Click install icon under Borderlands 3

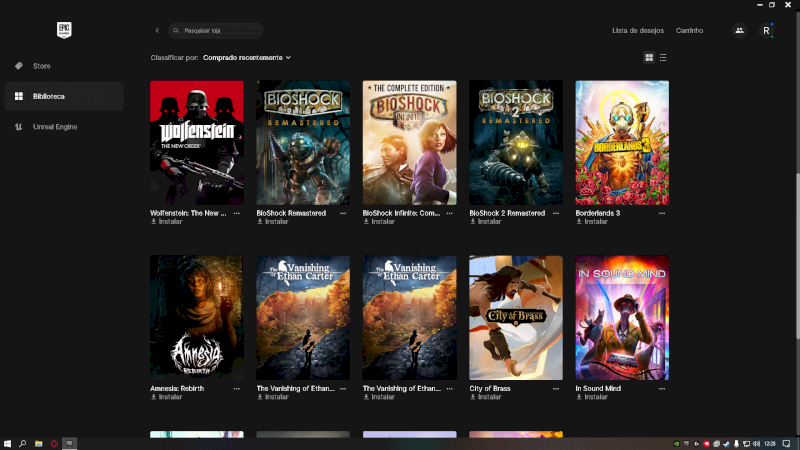pyautogui.click(x=579, y=222)
